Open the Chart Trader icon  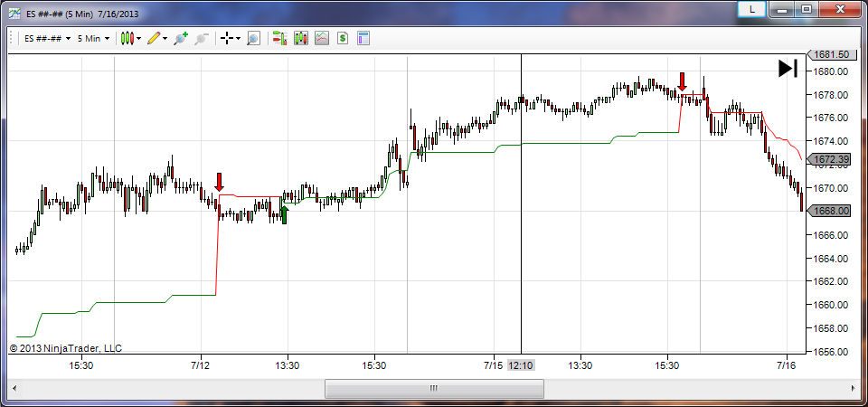(x=279, y=38)
